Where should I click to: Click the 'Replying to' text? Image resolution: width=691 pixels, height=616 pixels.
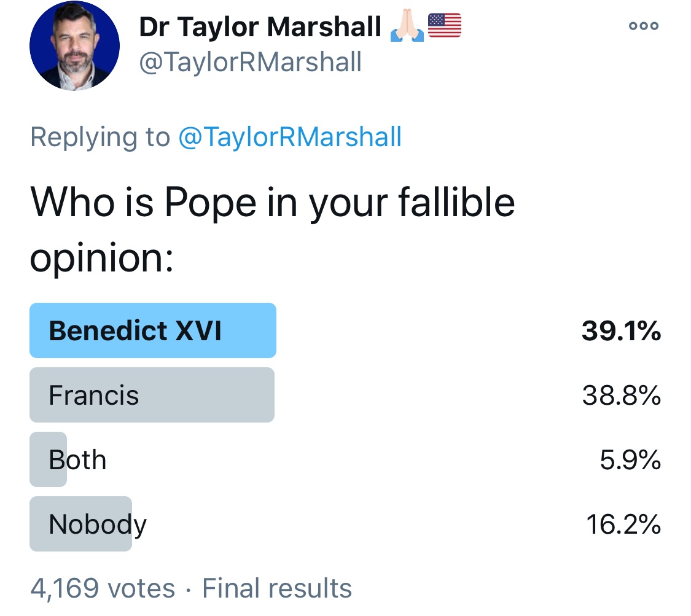[x=100, y=137]
